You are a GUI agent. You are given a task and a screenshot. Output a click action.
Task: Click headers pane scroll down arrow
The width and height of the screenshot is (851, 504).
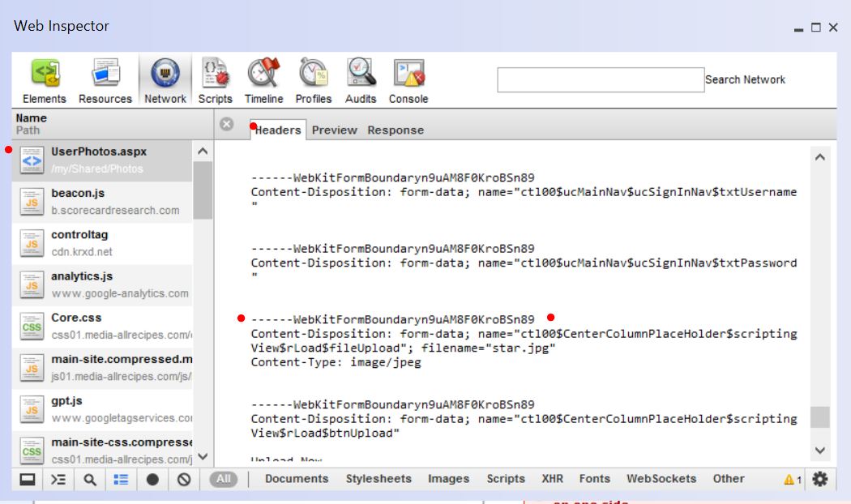tap(820, 451)
